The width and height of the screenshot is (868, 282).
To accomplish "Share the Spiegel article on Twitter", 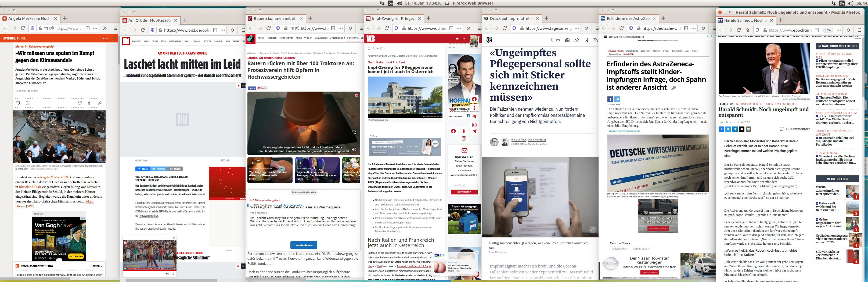I will (x=80, y=103).
